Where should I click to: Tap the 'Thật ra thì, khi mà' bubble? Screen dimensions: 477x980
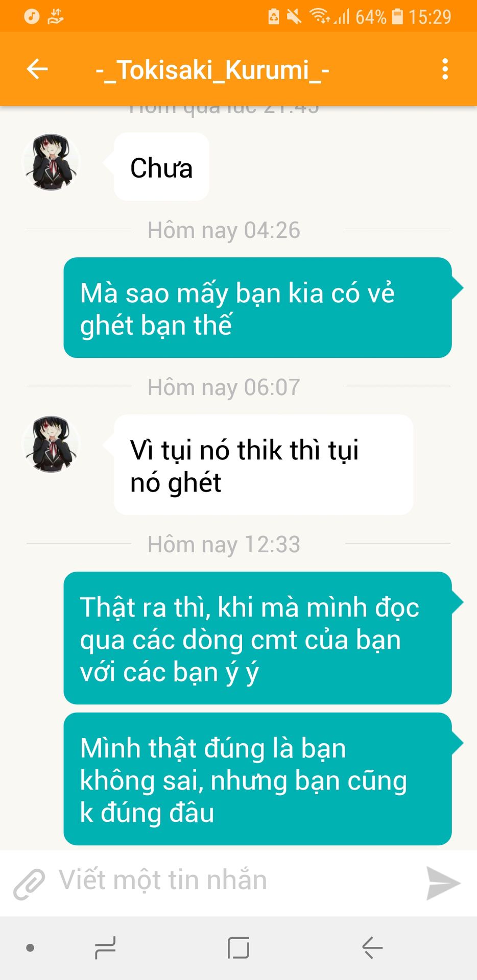pyautogui.click(x=258, y=638)
